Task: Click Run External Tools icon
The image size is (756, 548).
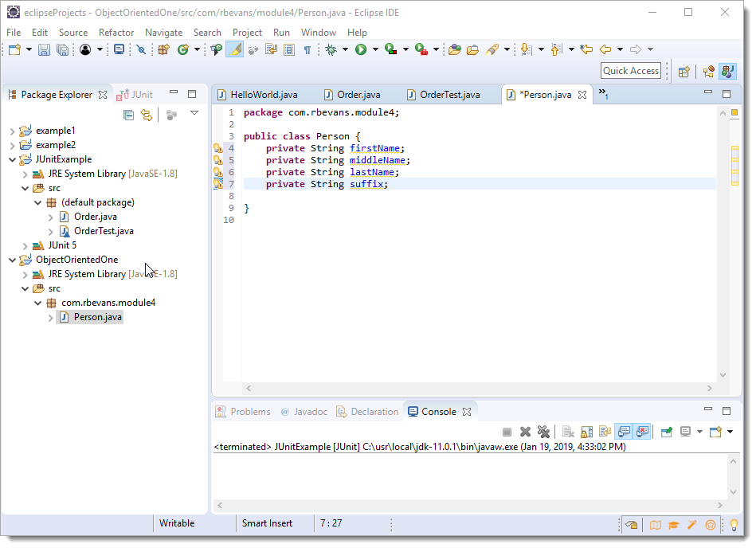Action: [421, 49]
